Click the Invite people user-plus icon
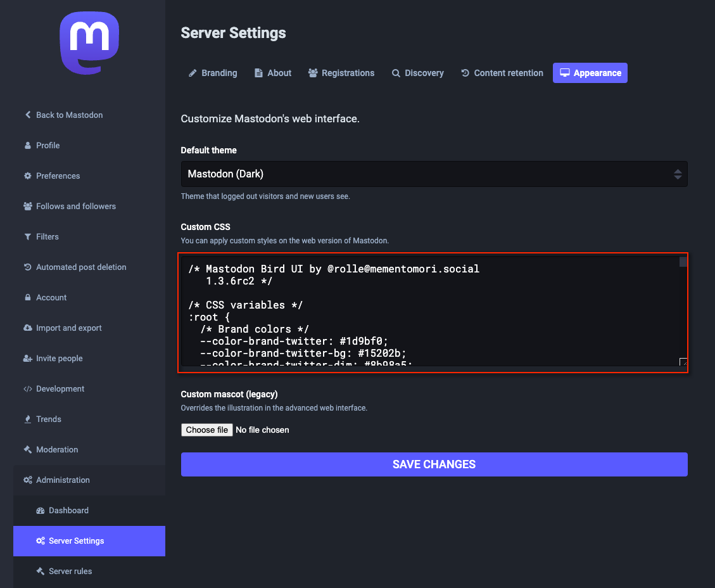The height and width of the screenshot is (588, 715). [28, 358]
